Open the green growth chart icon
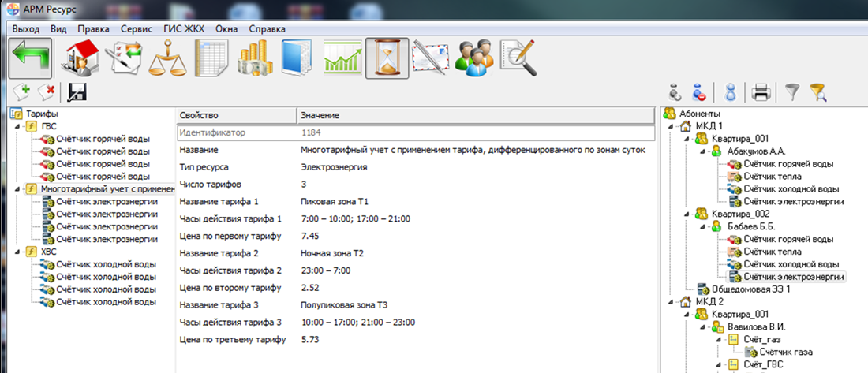 pos(343,58)
